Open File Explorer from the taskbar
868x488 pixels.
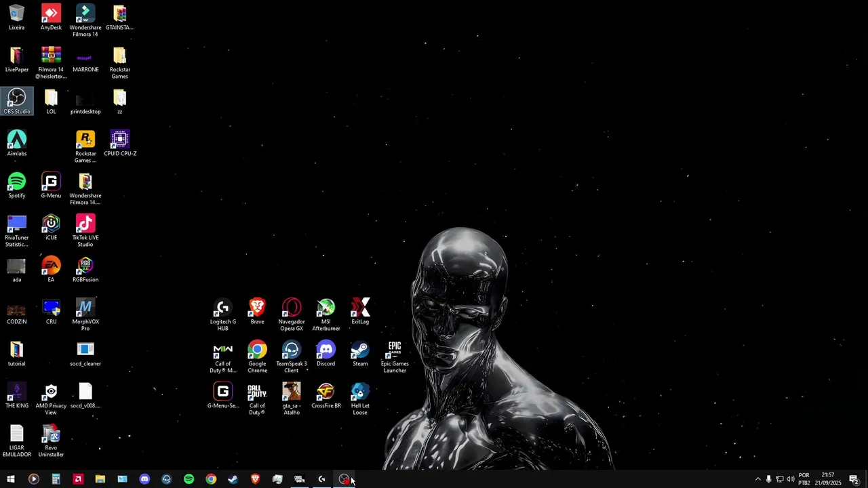click(100, 479)
